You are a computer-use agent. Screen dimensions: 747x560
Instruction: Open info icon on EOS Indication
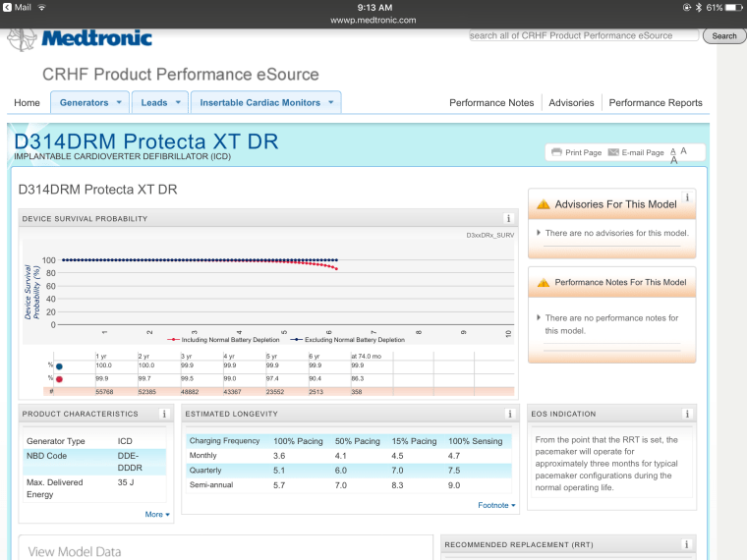tap(687, 414)
